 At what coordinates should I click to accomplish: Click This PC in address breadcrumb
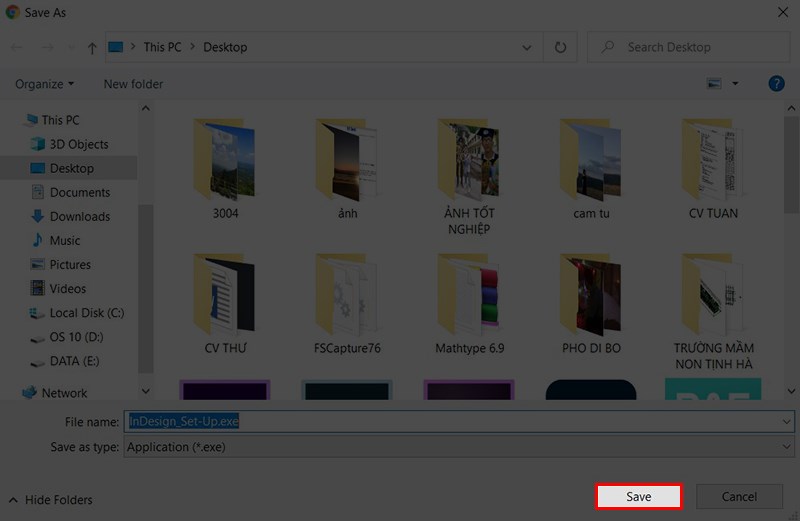[x=162, y=47]
